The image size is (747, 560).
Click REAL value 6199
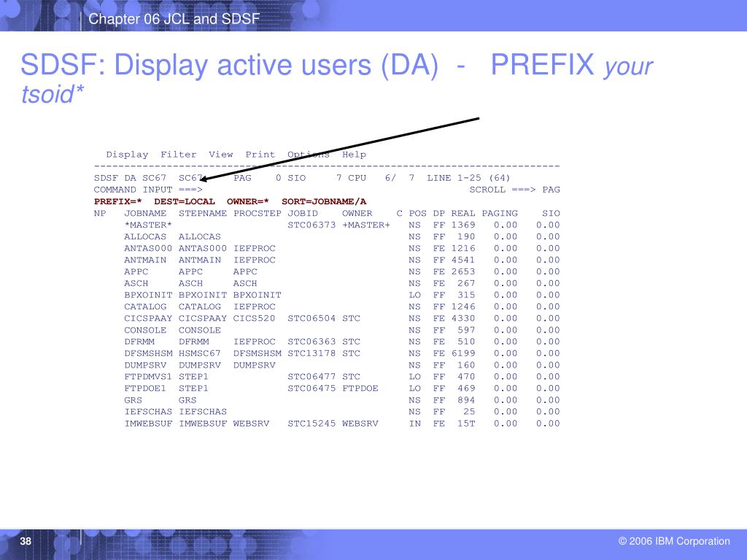point(463,354)
